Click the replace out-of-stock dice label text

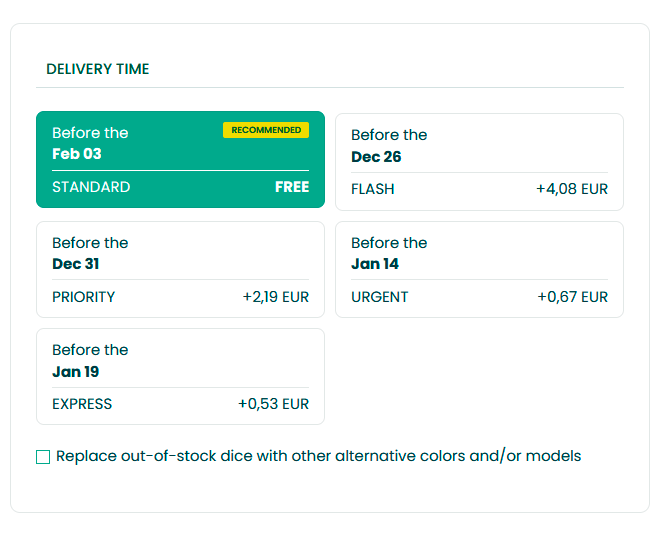click(318, 456)
